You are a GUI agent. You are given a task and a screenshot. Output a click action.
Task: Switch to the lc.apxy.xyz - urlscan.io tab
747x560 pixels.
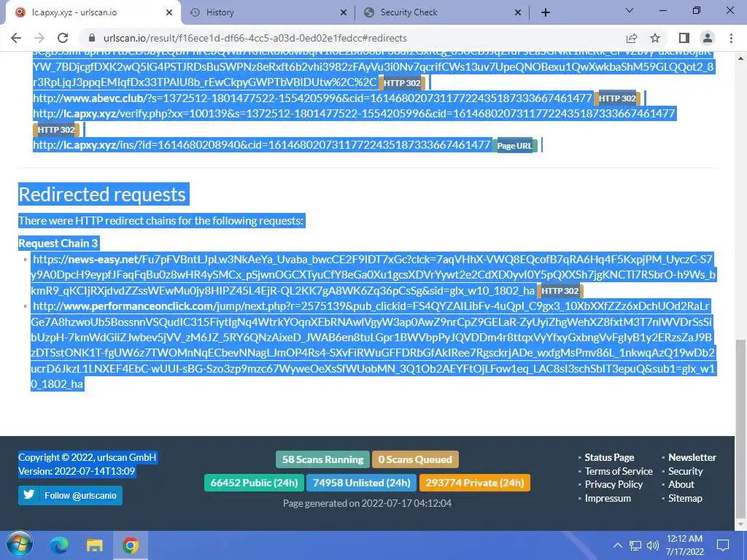(93, 12)
